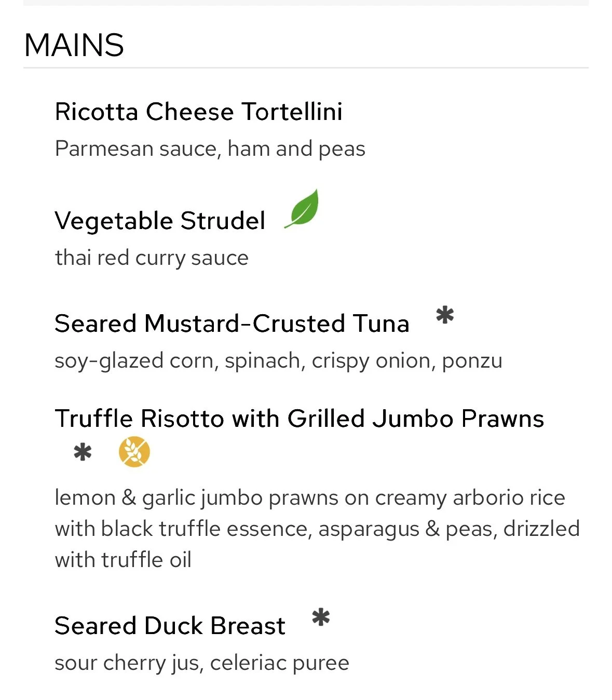Open the Vegetable Strudel dish
Viewport: 612px width, 700px height.
click(x=160, y=221)
